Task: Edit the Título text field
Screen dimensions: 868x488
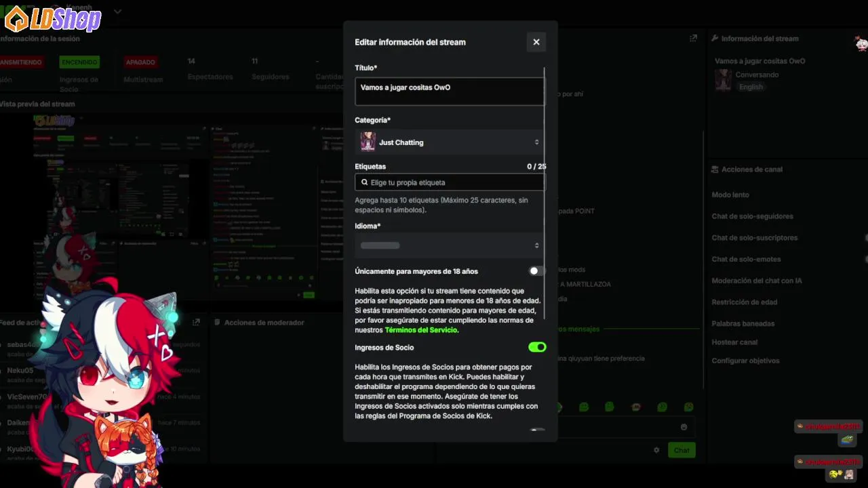Action: [450, 91]
